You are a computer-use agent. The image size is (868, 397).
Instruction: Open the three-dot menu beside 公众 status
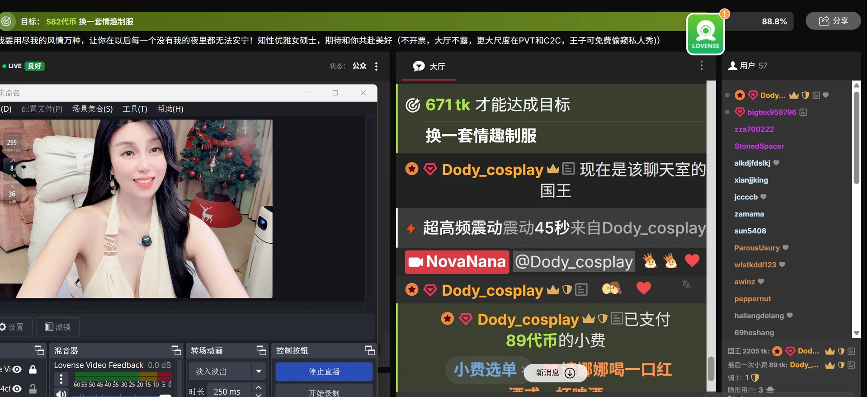click(376, 66)
